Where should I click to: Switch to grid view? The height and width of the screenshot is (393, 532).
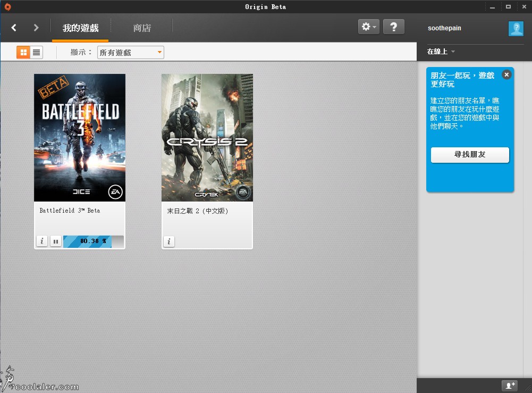pyautogui.click(x=23, y=52)
